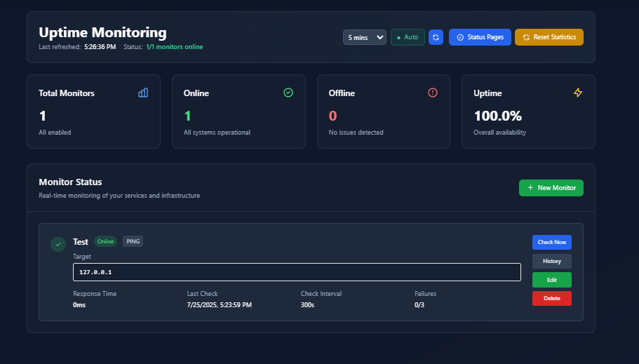Click the yellow lightning icon in Uptime card
Image resolution: width=639 pixels, height=364 pixels.
point(578,93)
